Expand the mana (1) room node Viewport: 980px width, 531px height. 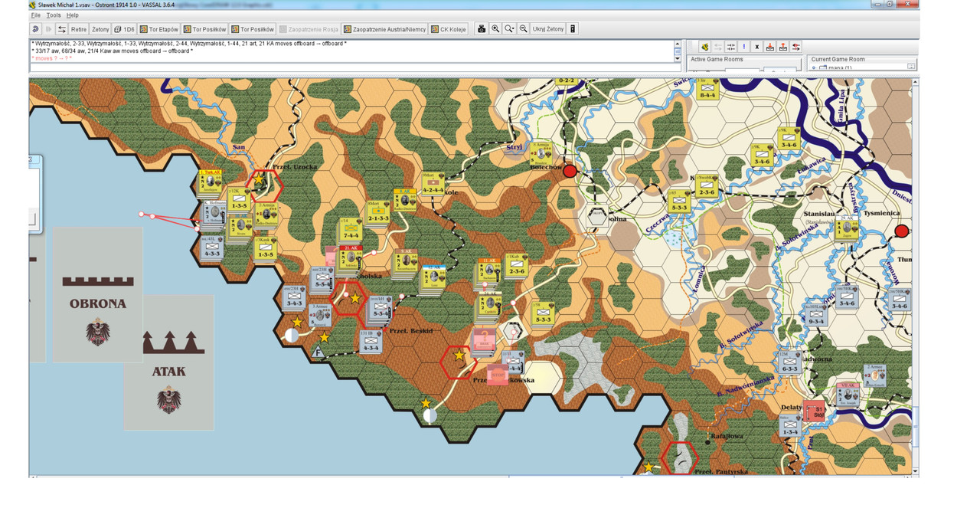click(813, 67)
